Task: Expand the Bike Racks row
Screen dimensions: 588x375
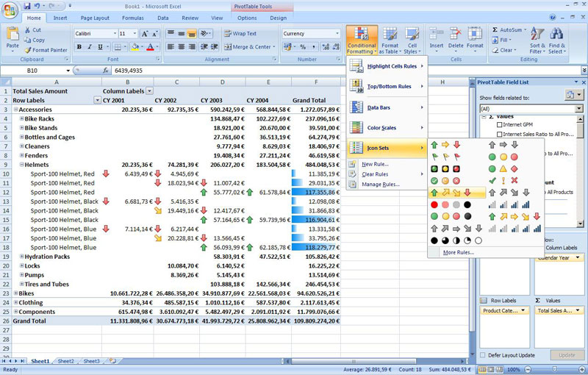Action: pos(22,118)
